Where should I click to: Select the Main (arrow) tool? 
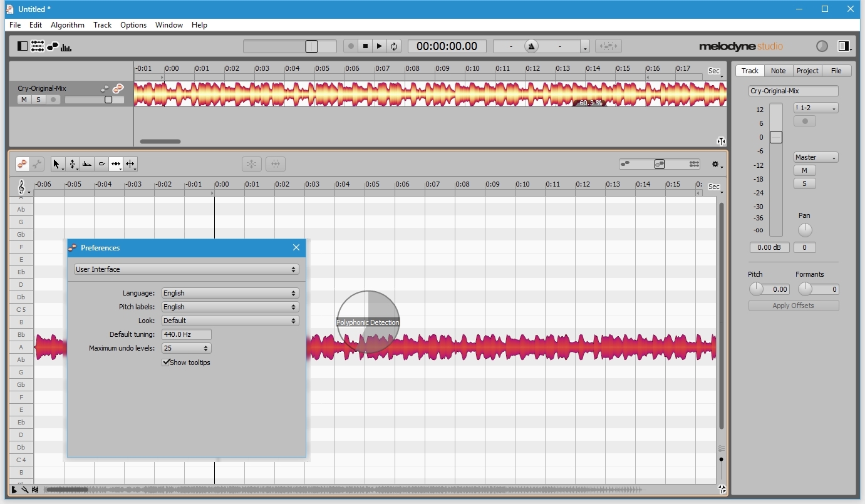pos(56,164)
